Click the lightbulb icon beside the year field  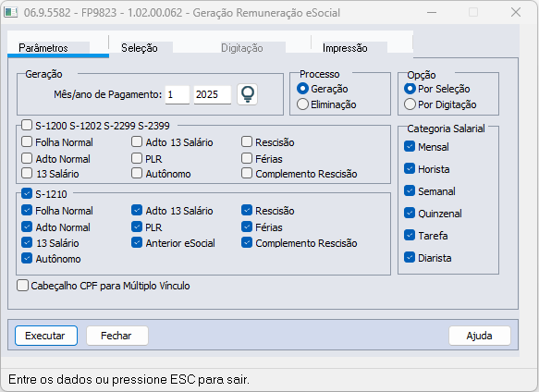247,94
